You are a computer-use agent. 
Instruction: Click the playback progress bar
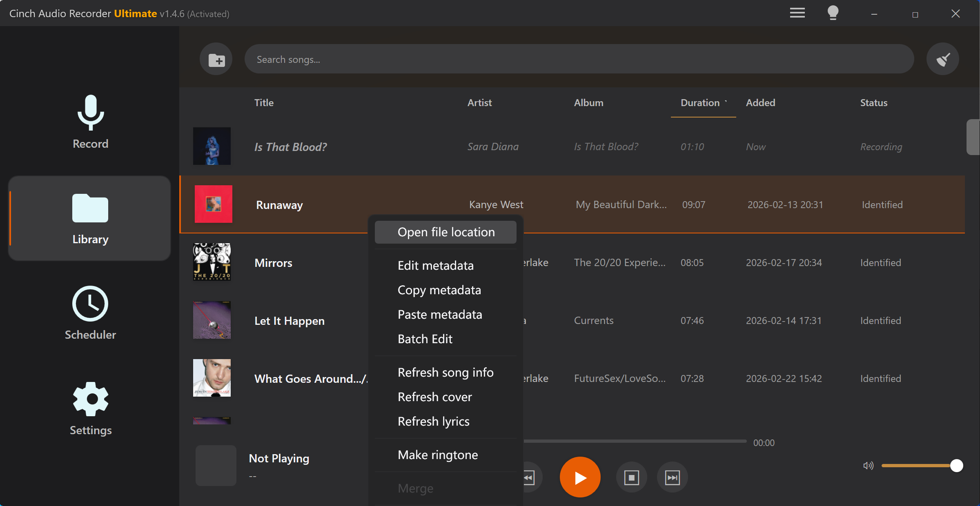click(635, 441)
